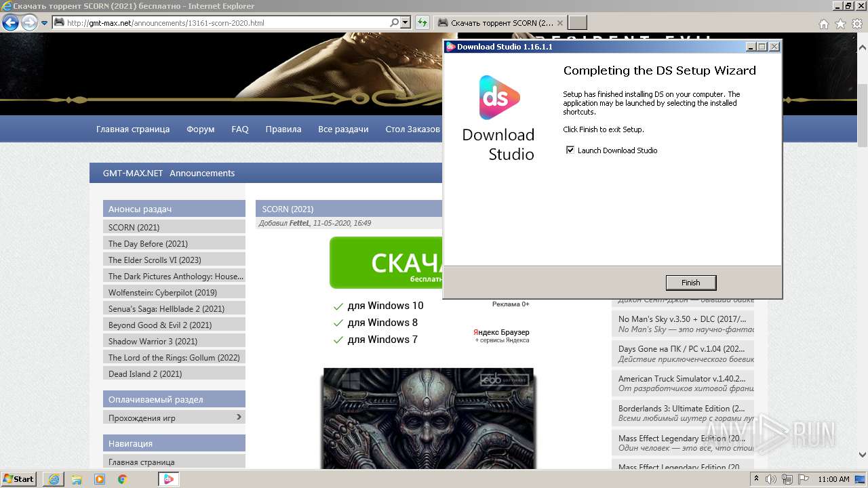Viewport: 868px width, 488px height.
Task: Click the browser Back arrow button
Action: point(10,22)
